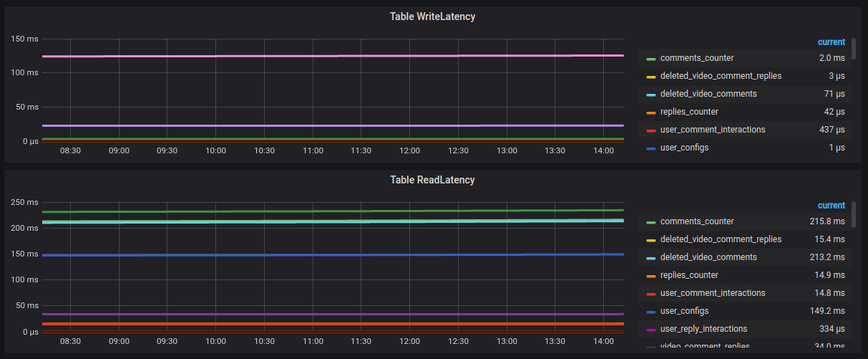The height and width of the screenshot is (359, 868).
Task: Toggle replies_counter series in ReadLatency legend
Action: [689, 275]
